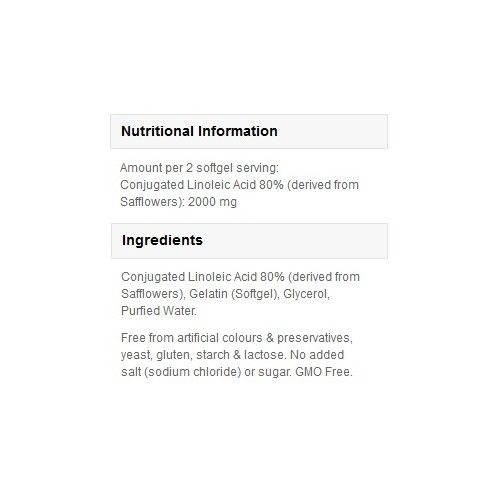This screenshot has height=500, width=500.
Task: Collapse the Ingredients section header
Action: point(249,241)
